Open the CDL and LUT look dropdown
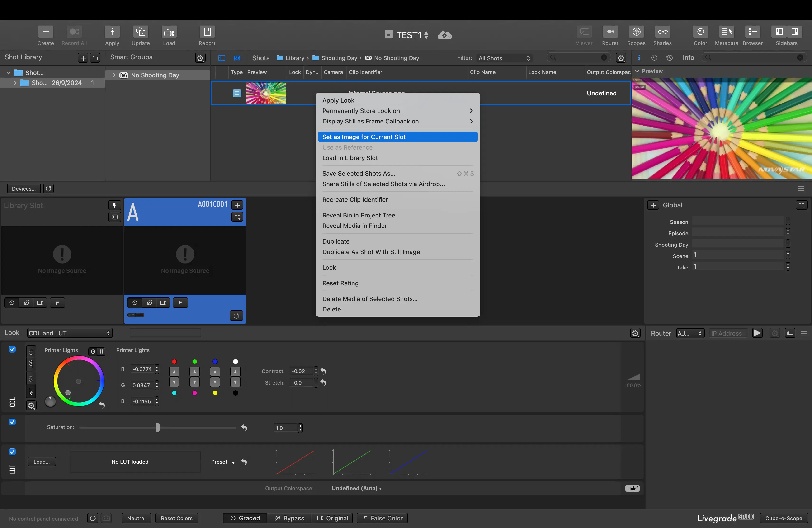 click(x=70, y=333)
